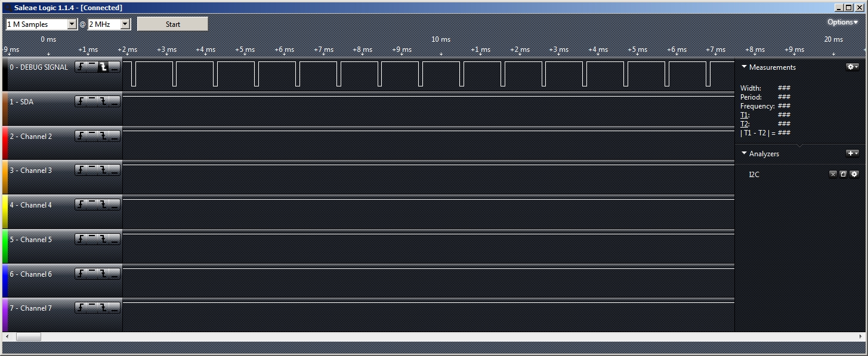Toggle high level trigger on Channel 4
The image size is (868, 356).
click(x=92, y=205)
